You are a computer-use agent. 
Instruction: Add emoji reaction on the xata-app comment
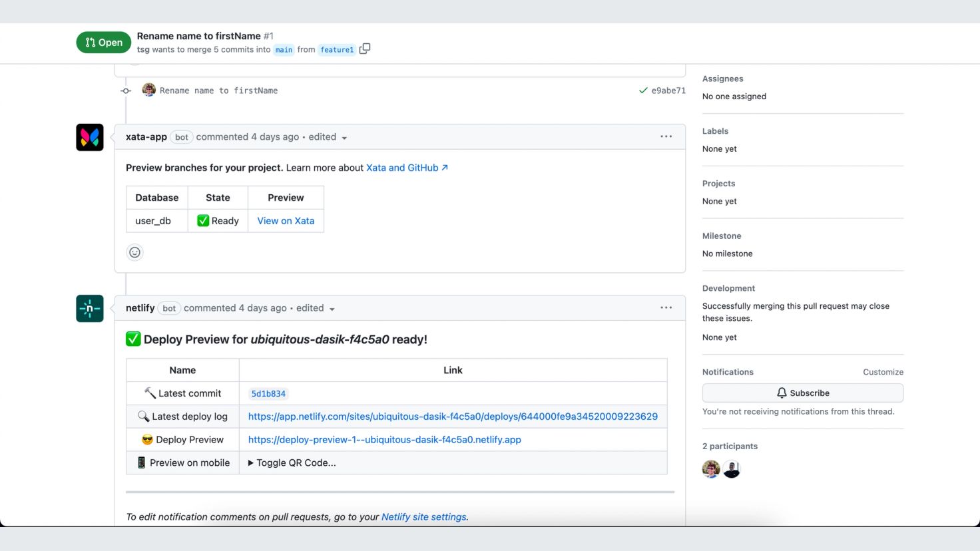point(134,252)
